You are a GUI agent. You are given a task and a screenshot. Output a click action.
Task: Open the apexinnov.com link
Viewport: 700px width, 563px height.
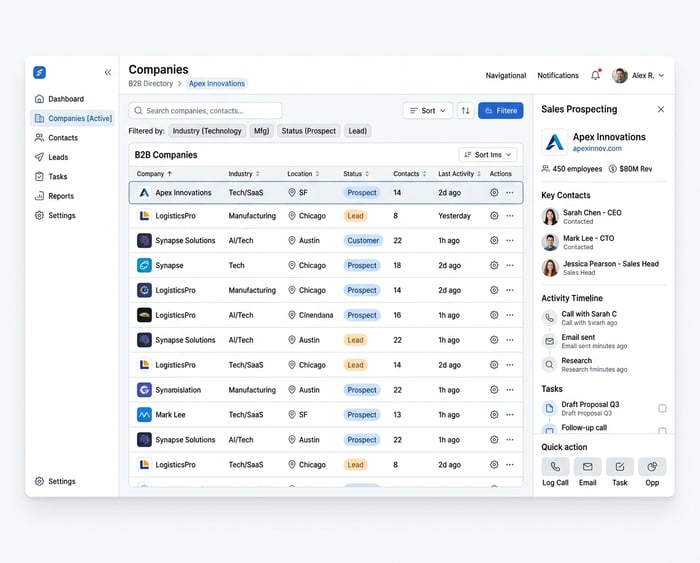tap(597, 149)
